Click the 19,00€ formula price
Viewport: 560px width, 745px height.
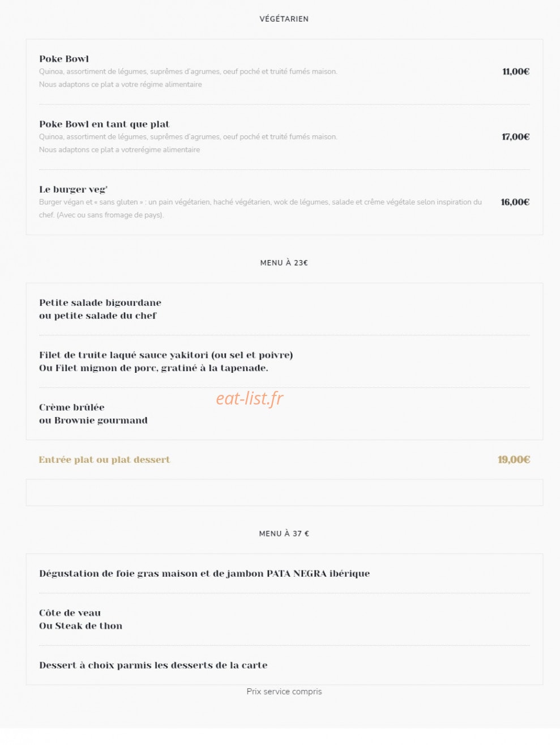[x=514, y=459]
